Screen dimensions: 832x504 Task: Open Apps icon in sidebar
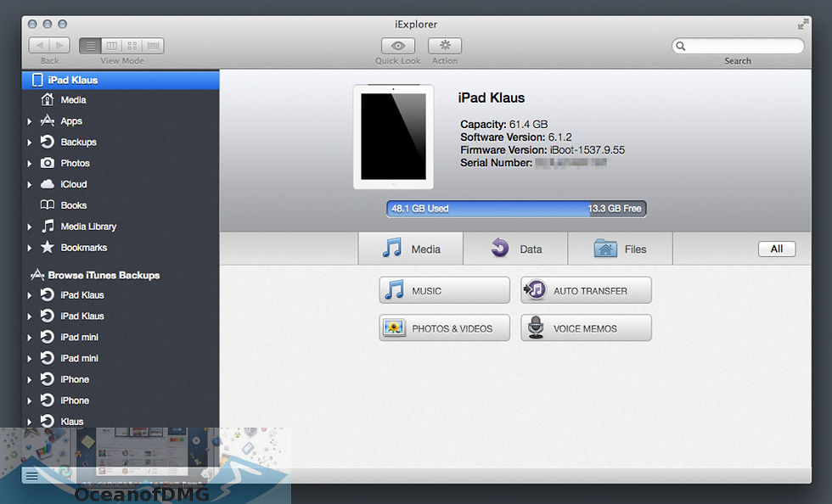(x=48, y=120)
